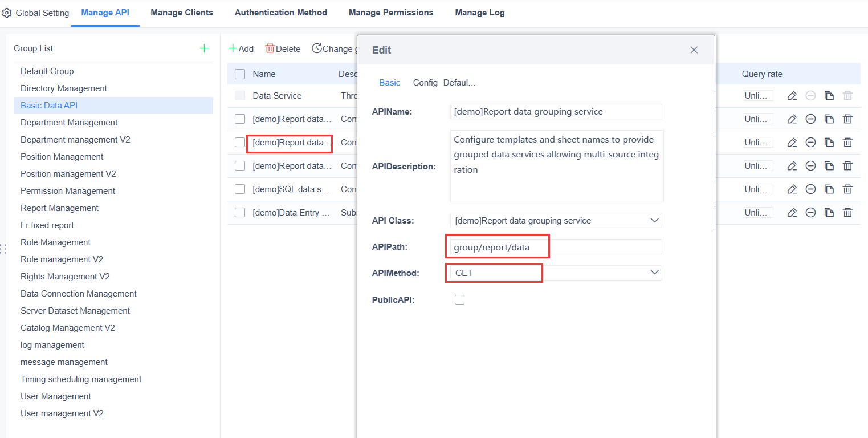This screenshot has width=868, height=438.
Task: Click the red Delete toolbar button
Action: pos(283,48)
